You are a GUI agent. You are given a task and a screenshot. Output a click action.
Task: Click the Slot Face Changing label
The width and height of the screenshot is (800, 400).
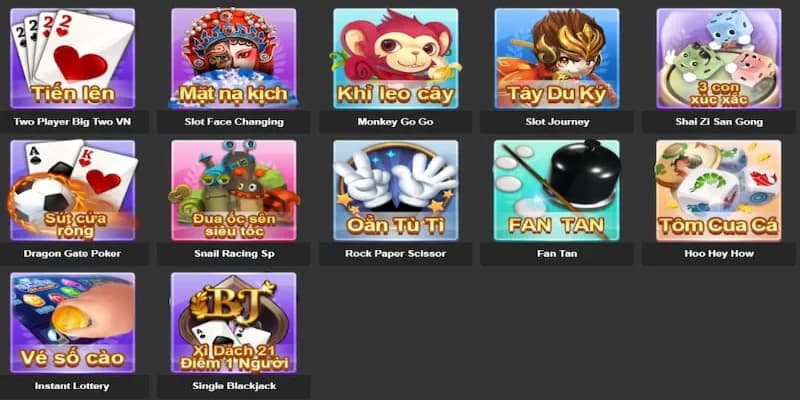pyautogui.click(x=234, y=122)
